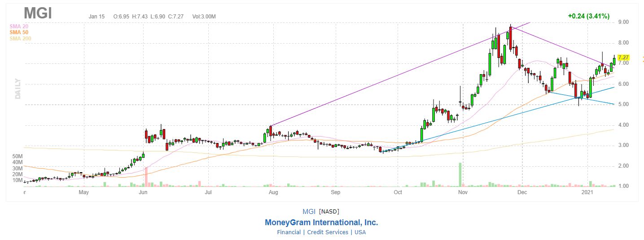Click the MGI ticker link below chart
The image size is (644, 240).
click(x=309, y=212)
